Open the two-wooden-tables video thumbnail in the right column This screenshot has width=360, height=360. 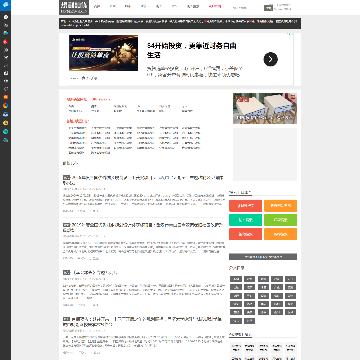(265, 108)
